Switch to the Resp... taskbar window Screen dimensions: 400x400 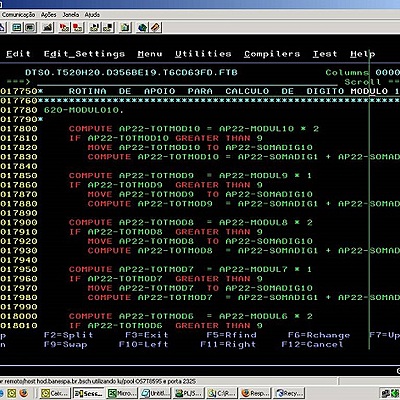(x=255, y=394)
